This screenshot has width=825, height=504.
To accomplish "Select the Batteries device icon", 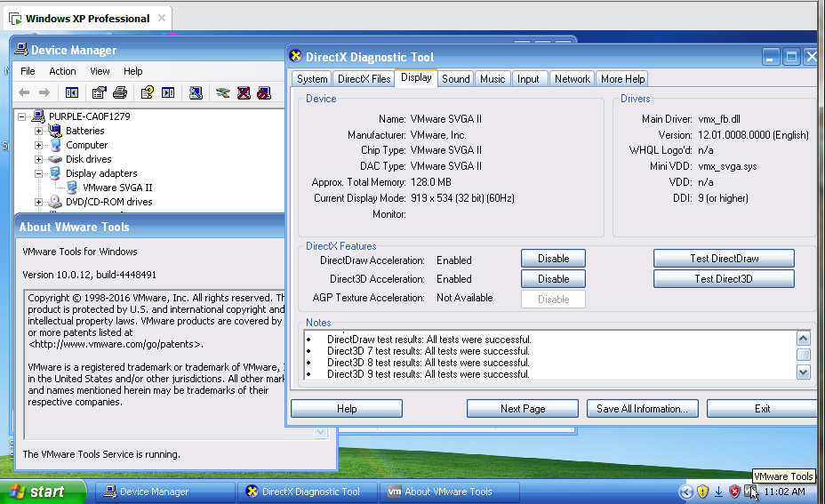I will 55,131.
